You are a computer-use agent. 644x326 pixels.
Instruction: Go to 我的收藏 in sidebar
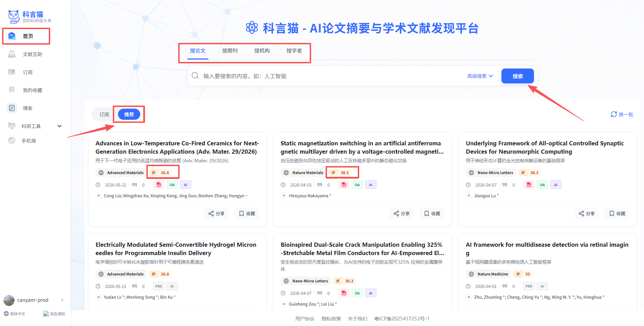click(x=32, y=90)
